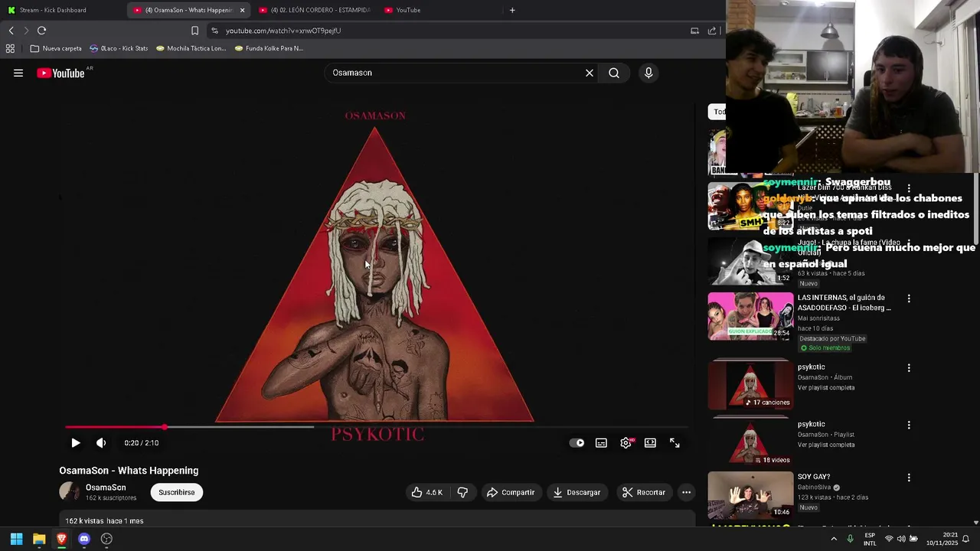Viewport: 980px width, 551px height.
Task: Close the OsamaSon browser tab
Action: [x=243, y=10]
